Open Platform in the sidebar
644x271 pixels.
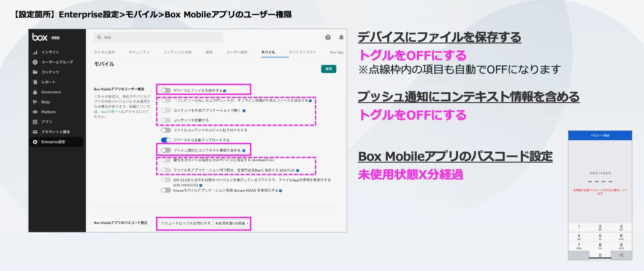(x=44, y=112)
